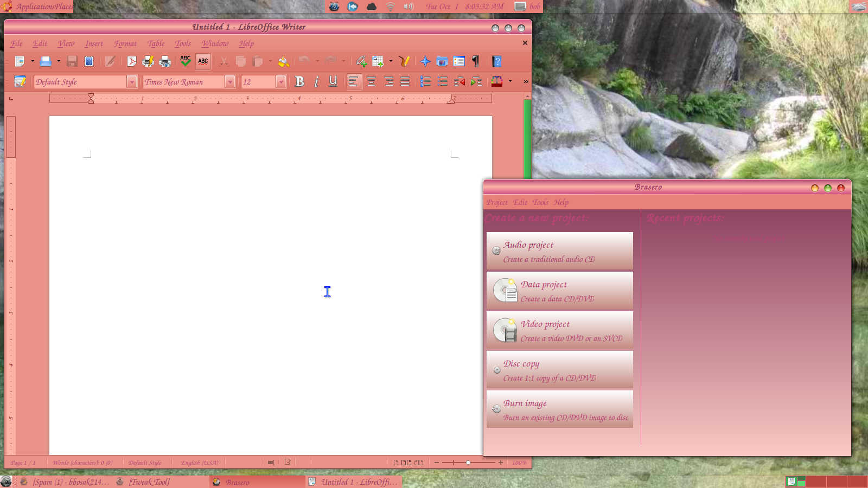This screenshot has width=868, height=488.
Task: Open the Times New Roman font dropdown
Action: 230,82
